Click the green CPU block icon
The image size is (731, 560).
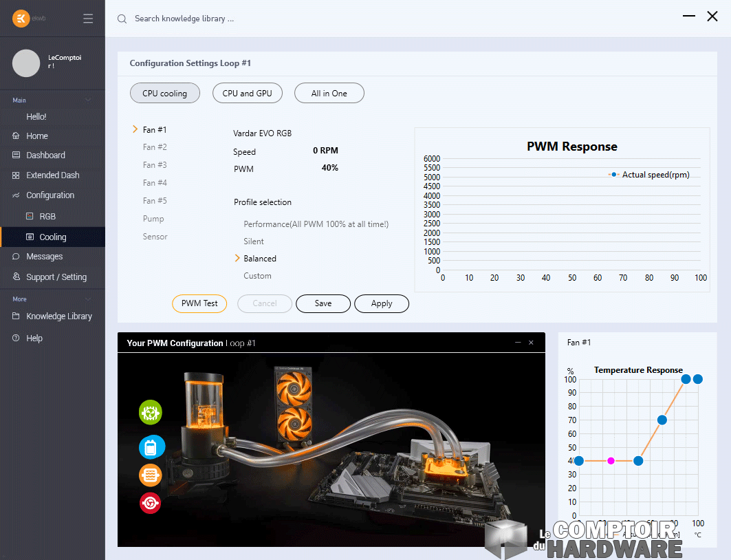pyautogui.click(x=151, y=412)
